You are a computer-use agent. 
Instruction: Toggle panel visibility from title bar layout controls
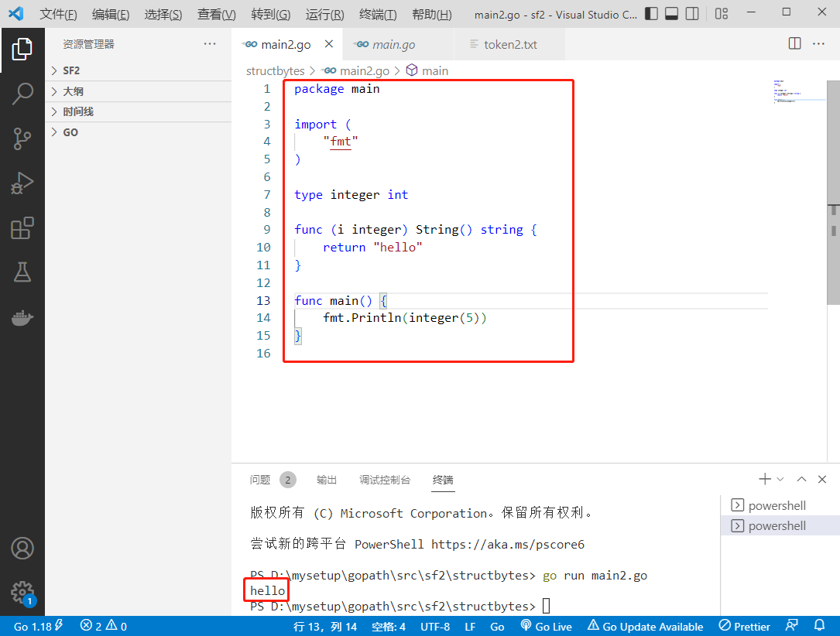[x=670, y=13]
